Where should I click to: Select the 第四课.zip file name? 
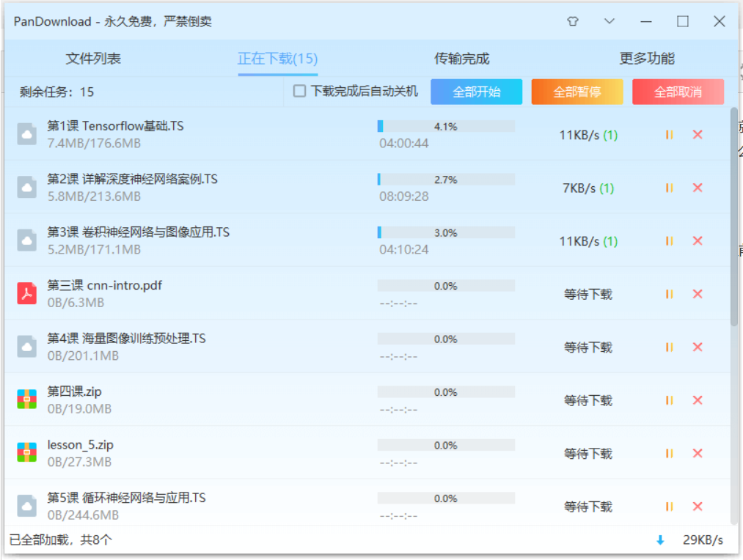click(x=74, y=391)
